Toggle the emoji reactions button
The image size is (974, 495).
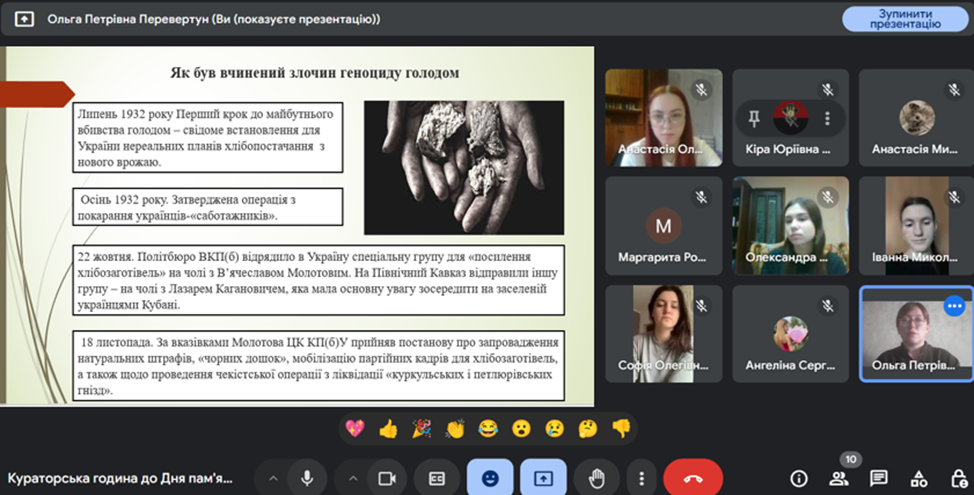[490, 478]
